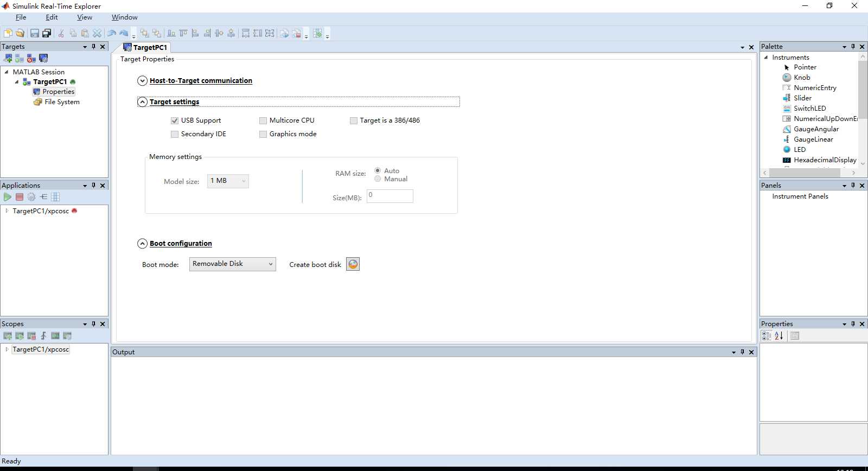Image resolution: width=868 pixels, height=471 pixels.
Task: Select GaugeAngular instrument in Palette
Action: (810, 129)
